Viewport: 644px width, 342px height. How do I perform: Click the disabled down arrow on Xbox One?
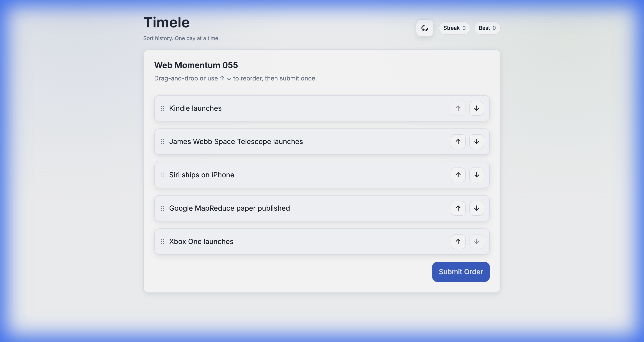click(x=476, y=241)
